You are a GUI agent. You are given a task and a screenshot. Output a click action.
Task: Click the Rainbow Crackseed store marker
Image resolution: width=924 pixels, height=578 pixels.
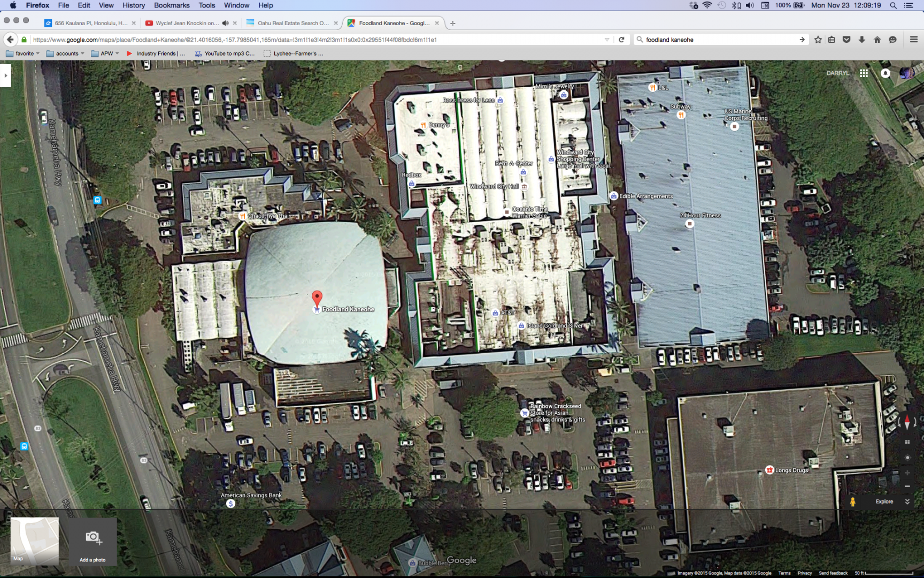pyautogui.click(x=525, y=413)
